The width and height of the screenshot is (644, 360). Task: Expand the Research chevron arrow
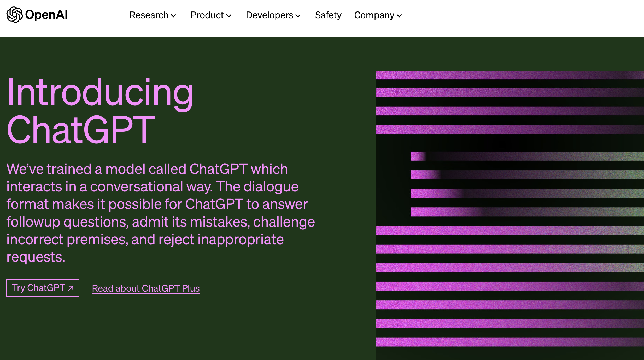(x=173, y=16)
